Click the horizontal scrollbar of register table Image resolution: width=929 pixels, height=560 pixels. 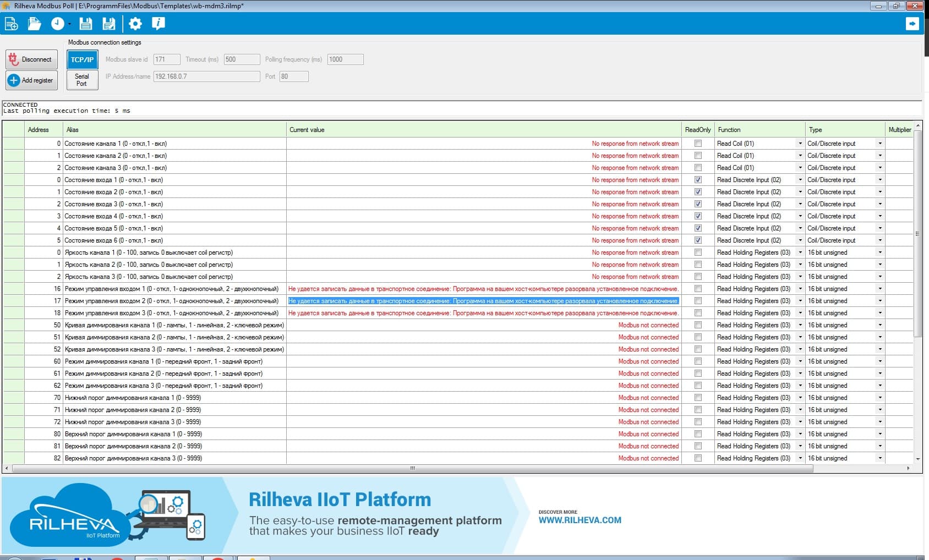click(x=412, y=469)
